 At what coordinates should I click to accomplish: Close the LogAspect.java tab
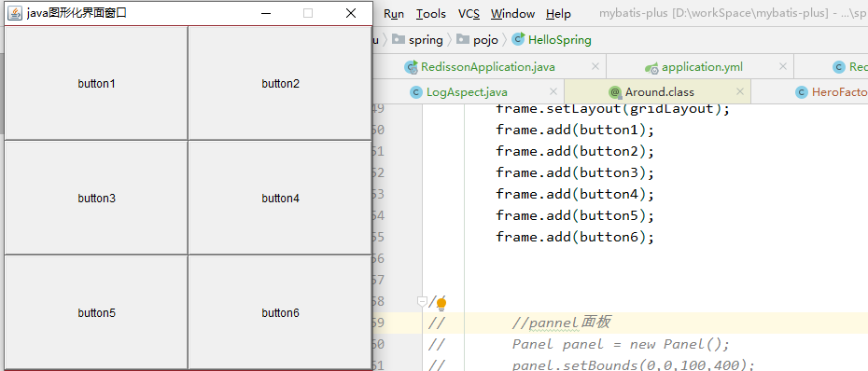pos(553,91)
